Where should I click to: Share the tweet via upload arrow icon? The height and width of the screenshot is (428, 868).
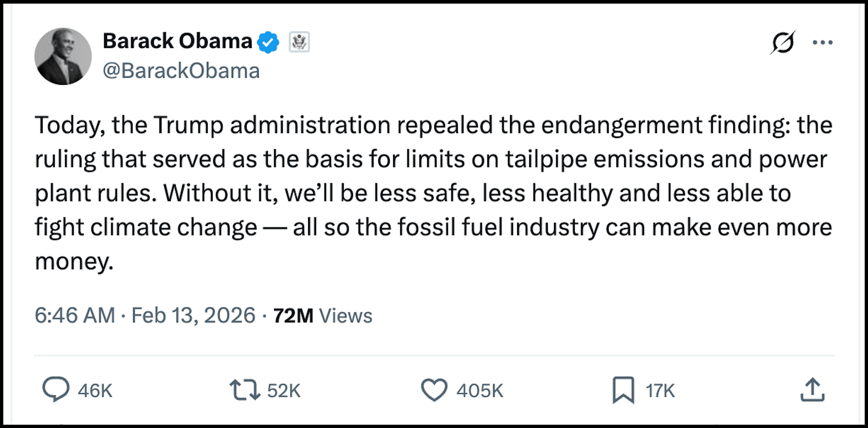[x=812, y=390]
